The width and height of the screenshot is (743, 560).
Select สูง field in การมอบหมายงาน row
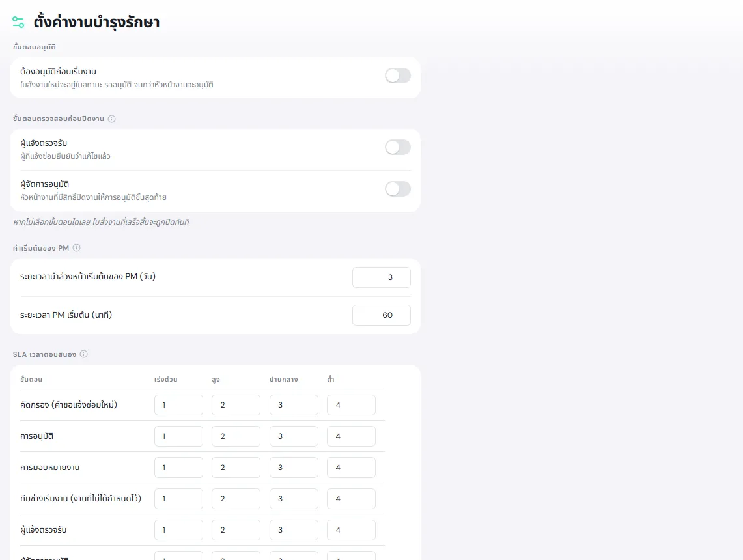click(x=236, y=468)
